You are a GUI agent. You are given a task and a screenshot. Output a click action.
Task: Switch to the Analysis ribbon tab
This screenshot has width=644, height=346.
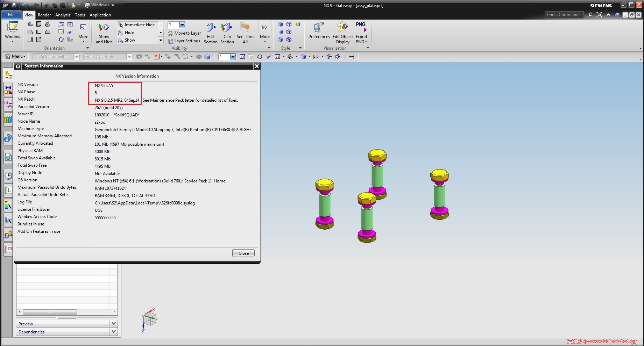coord(63,15)
